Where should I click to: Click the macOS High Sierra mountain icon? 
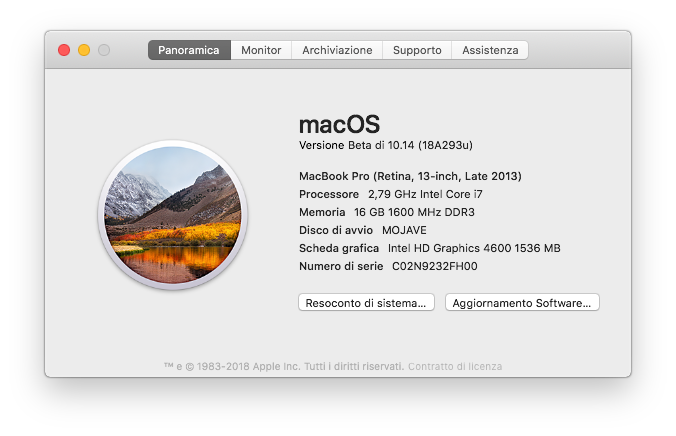[172, 215]
